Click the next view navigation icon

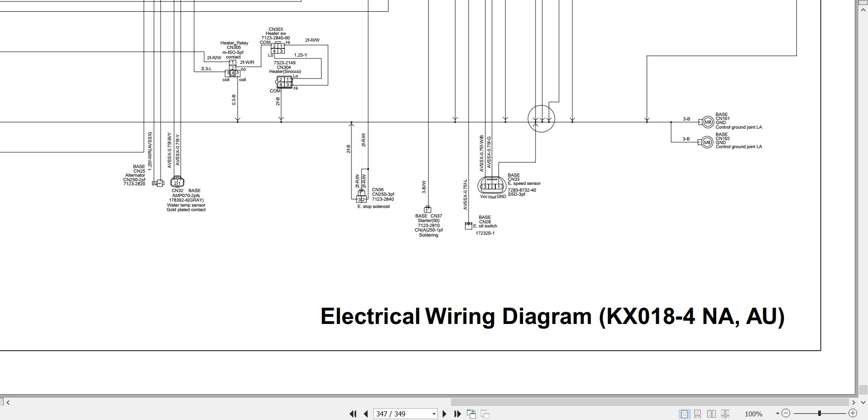tap(484, 414)
